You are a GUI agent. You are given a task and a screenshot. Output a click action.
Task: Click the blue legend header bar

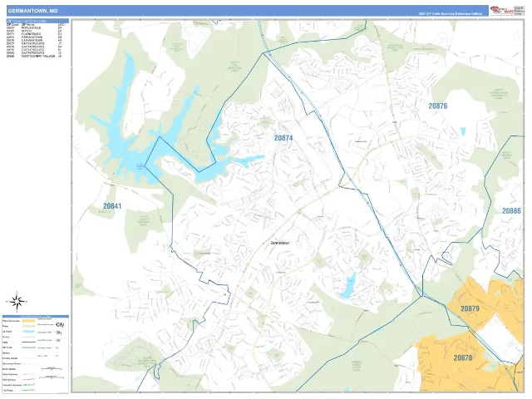point(36,316)
